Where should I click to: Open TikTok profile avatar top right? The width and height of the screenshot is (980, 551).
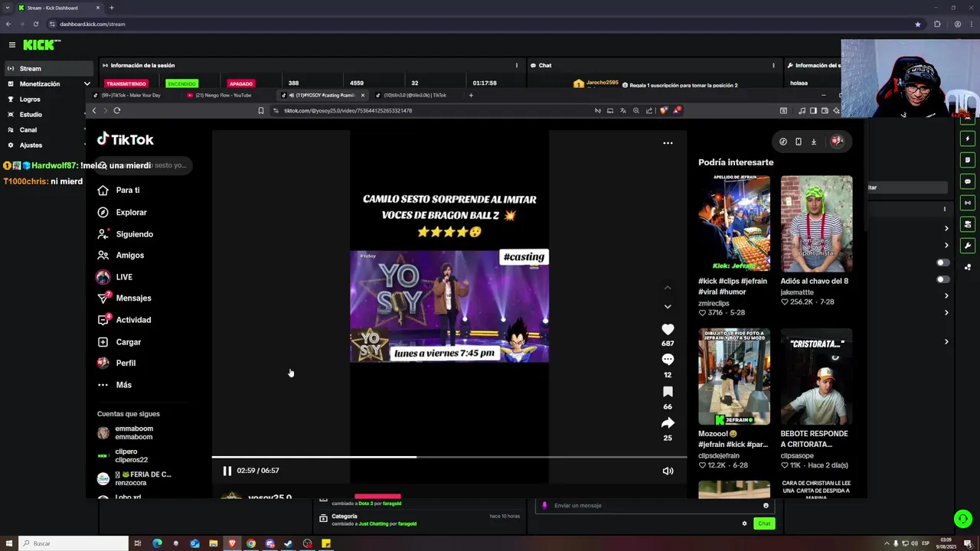click(x=837, y=141)
